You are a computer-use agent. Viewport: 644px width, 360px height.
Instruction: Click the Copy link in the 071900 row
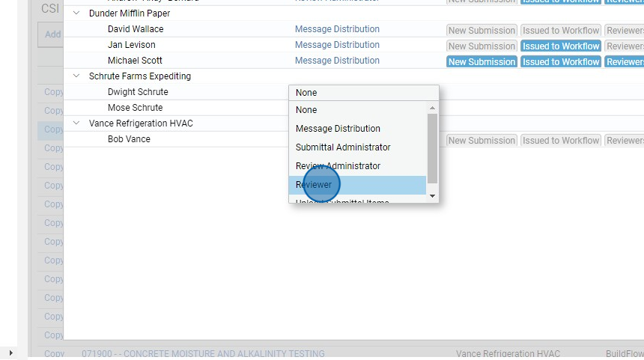tap(54, 353)
